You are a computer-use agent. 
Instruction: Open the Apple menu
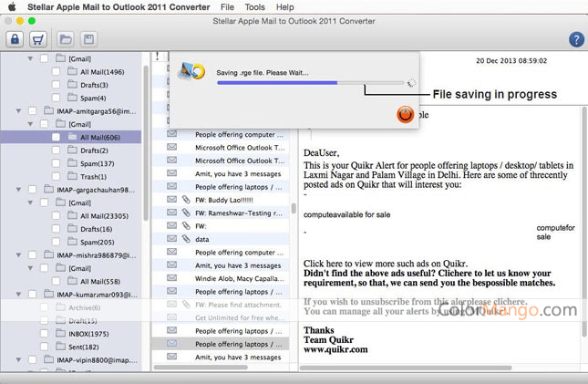click(x=12, y=6)
